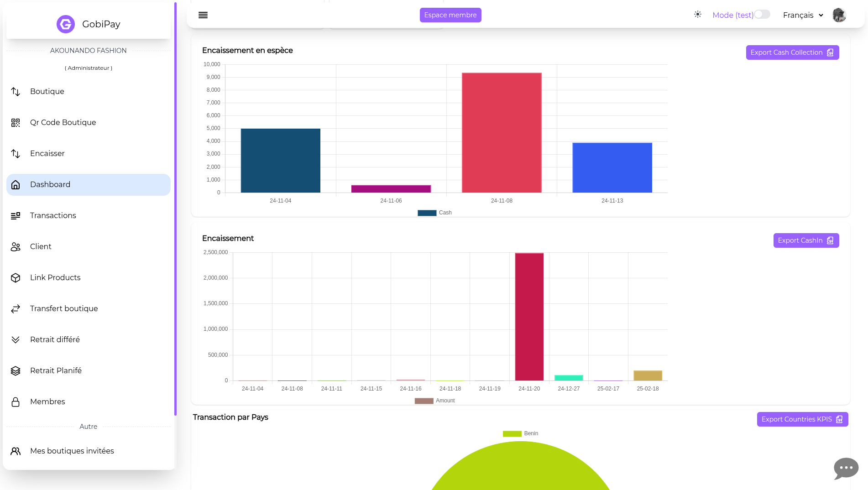Select Encaisser in the sidebar

(x=89, y=154)
